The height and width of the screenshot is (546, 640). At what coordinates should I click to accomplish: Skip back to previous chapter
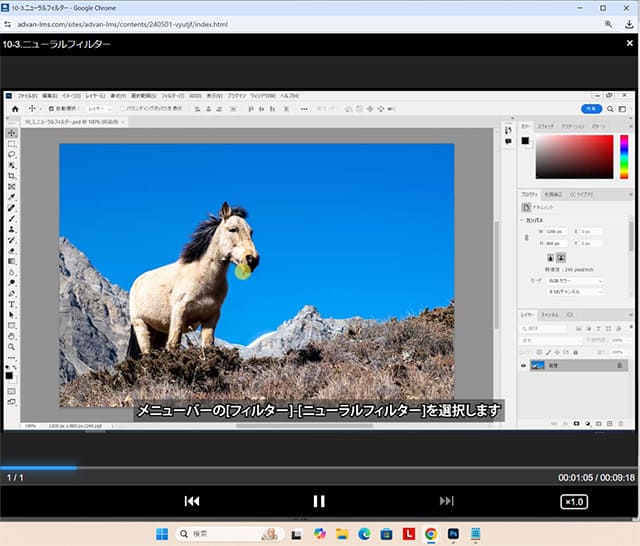(192, 501)
